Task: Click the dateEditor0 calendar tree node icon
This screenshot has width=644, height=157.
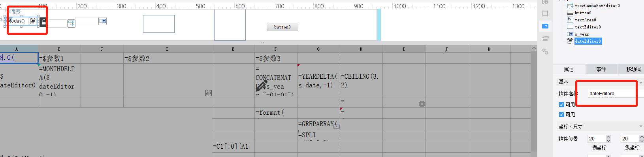Action: tap(570, 41)
